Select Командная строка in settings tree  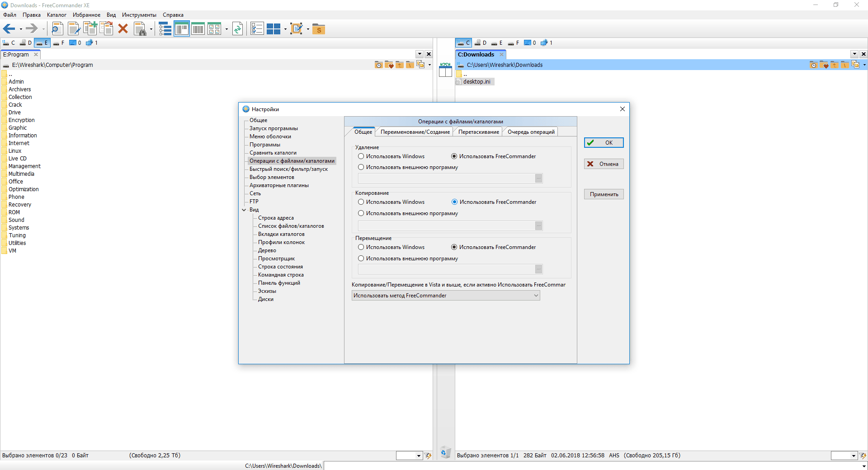coord(281,275)
